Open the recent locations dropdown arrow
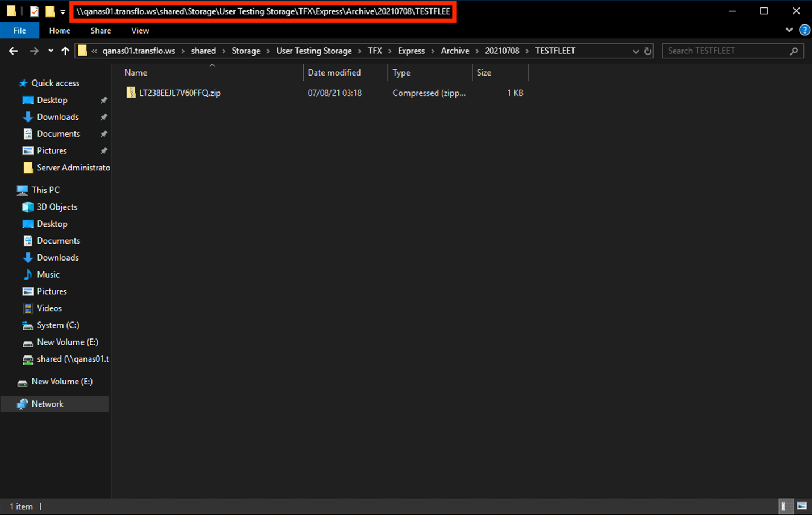The image size is (812, 515). coord(51,51)
